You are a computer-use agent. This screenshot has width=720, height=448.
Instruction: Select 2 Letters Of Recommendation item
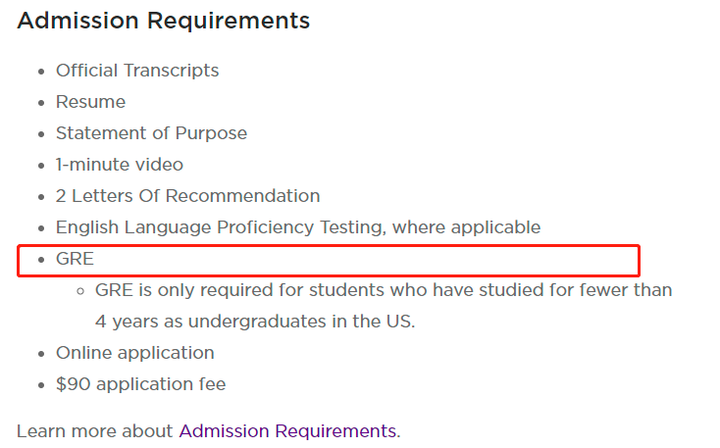pyautogui.click(x=188, y=196)
